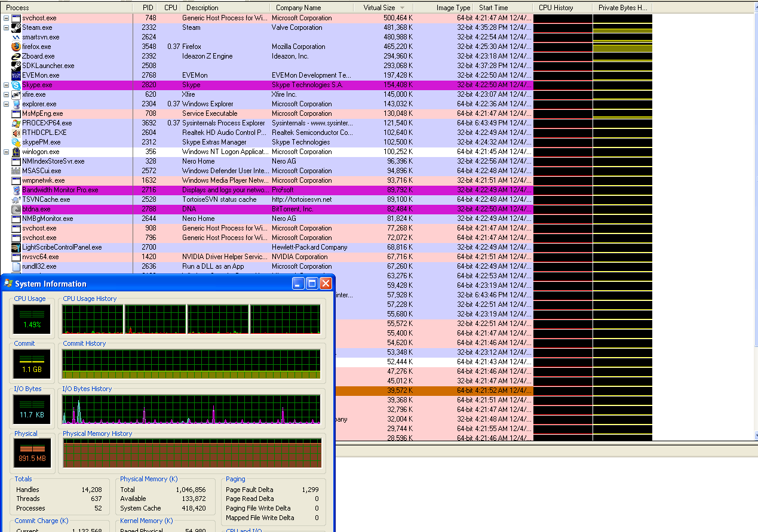Image resolution: width=758 pixels, height=532 pixels.
Task: Click the skypePM.exe process icon
Action: click(x=16, y=142)
